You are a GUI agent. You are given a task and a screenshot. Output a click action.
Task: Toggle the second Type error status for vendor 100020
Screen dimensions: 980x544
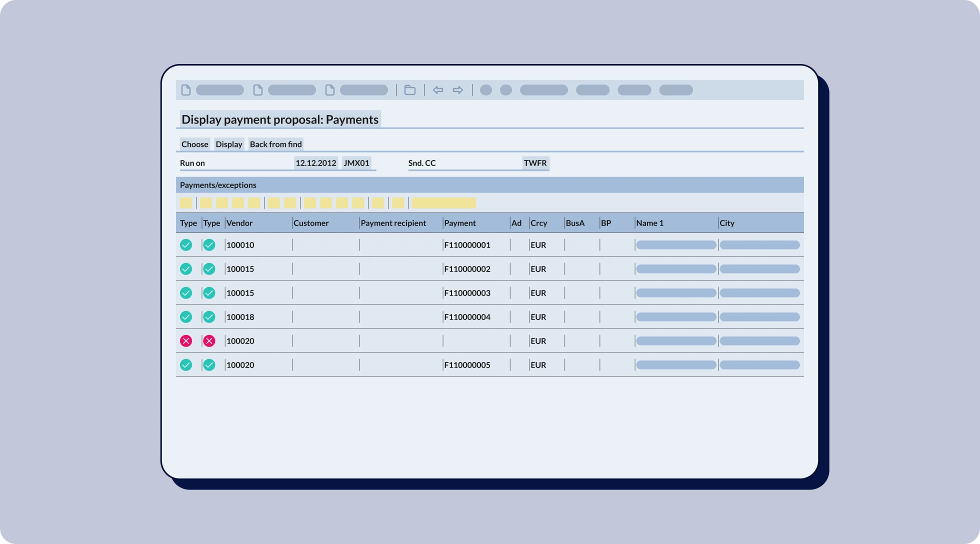pos(209,340)
